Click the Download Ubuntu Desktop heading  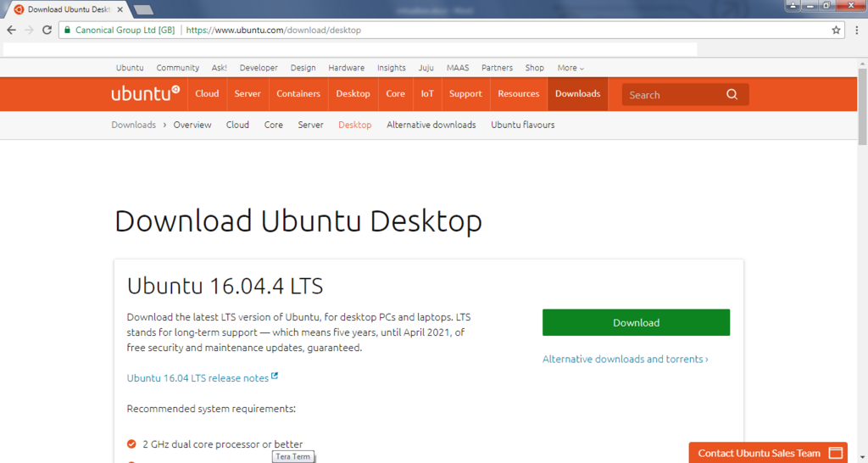coord(298,221)
